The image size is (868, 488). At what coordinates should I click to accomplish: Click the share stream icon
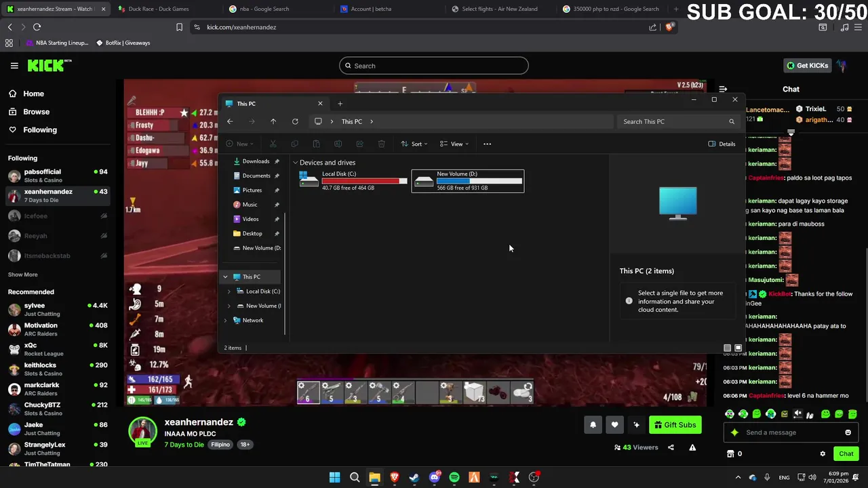tap(671, 447)
